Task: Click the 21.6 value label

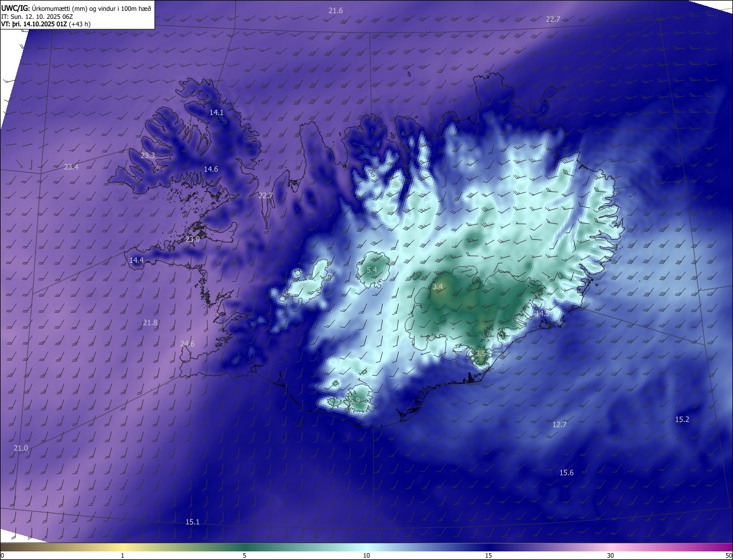Action: tap(336, 11)
